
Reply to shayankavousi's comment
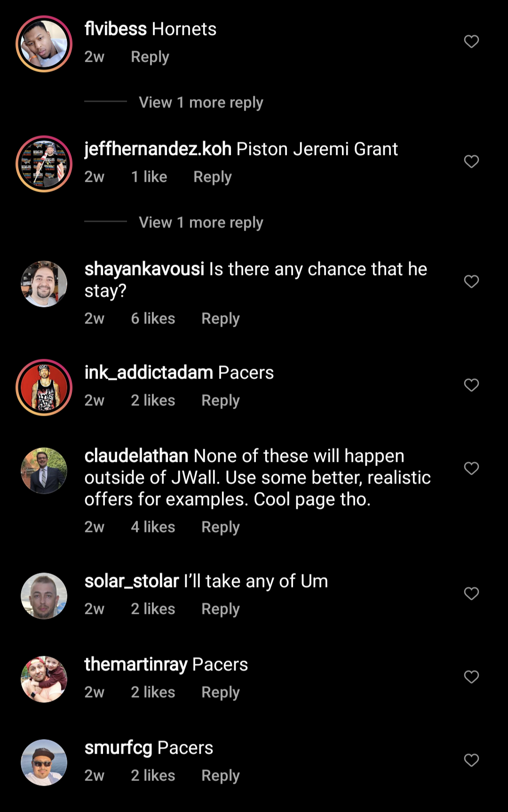click(220, 319)
